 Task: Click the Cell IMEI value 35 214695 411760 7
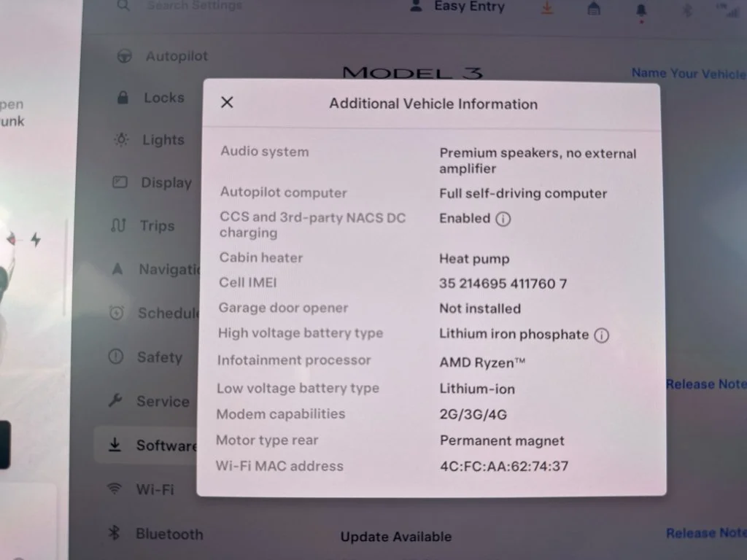pyautogui.click(x=503, y=284)
